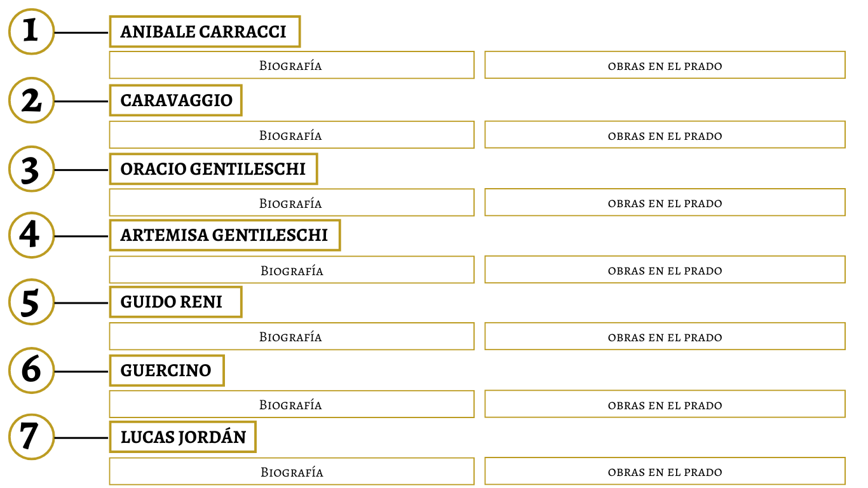Open Caravaggio's Biografía button
The image size is (868, 488).
[292, 135]
